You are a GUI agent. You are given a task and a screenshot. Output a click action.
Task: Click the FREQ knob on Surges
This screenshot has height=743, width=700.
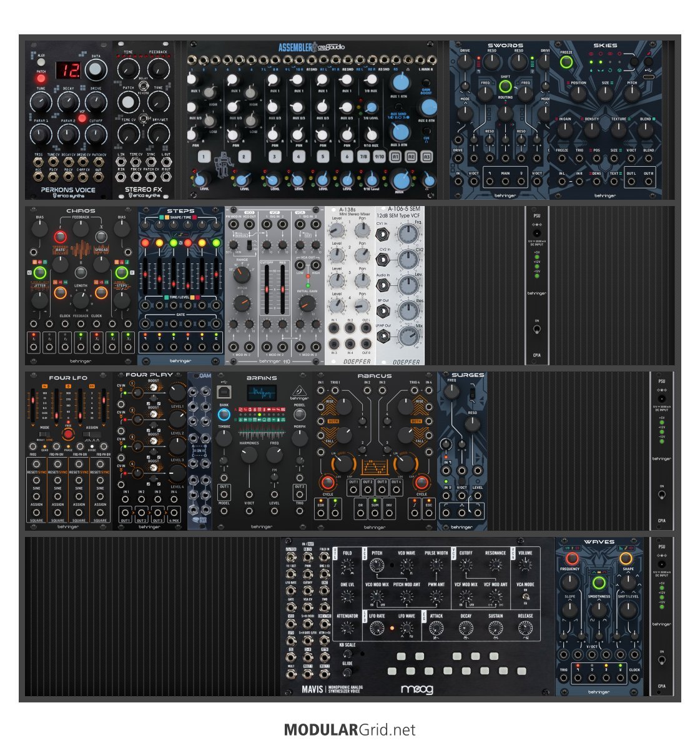point(451,391)
